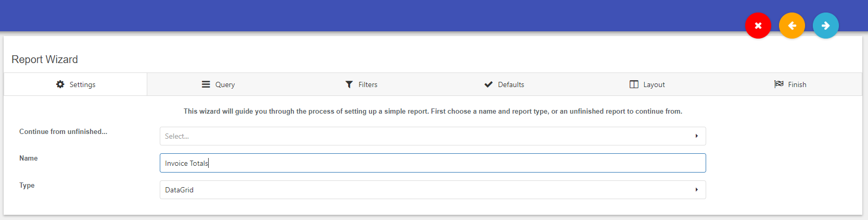This screenshot has height=220, width=868.
Task: Click the checkmark icon beside Defaults
Action: [x=488, y=84]
